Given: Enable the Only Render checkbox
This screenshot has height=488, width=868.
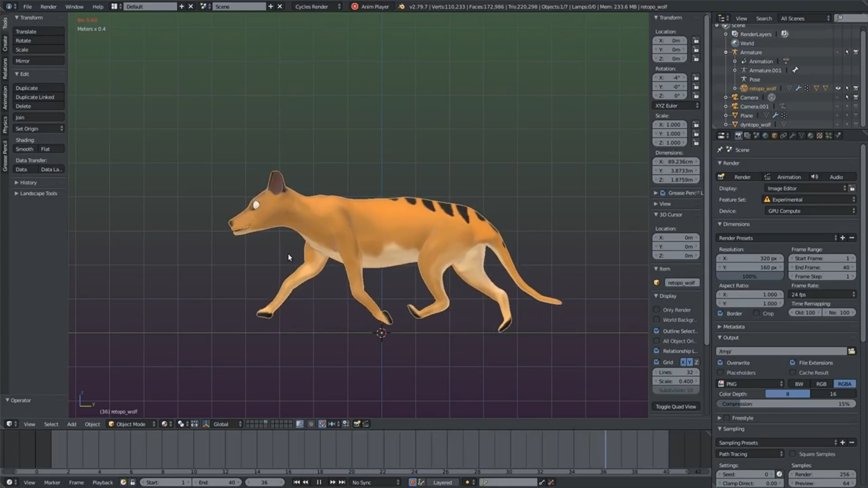Looking at the screenshot, I should (x=656, y=310).
